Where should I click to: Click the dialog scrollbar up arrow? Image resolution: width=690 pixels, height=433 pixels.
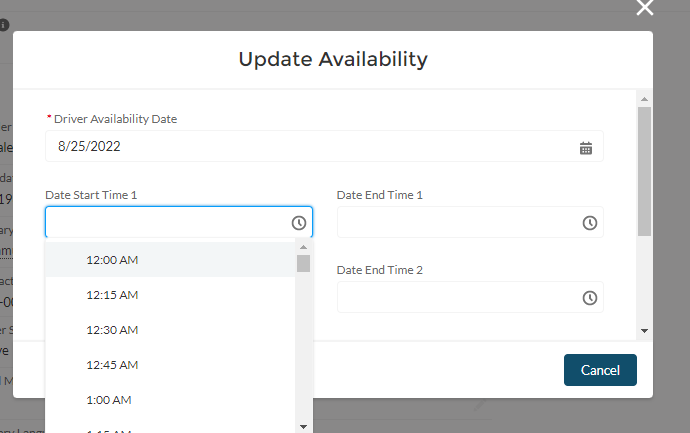pyautogui.click(x=645, y=99)
